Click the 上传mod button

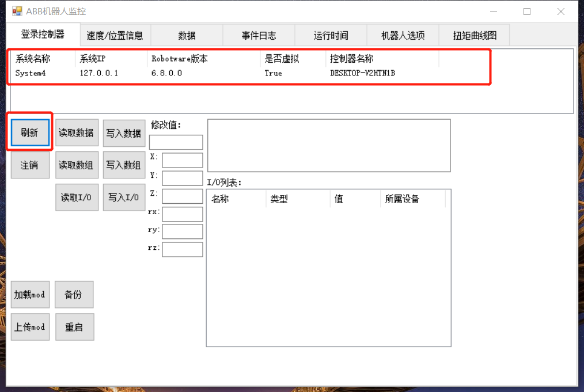coord(30,326)
